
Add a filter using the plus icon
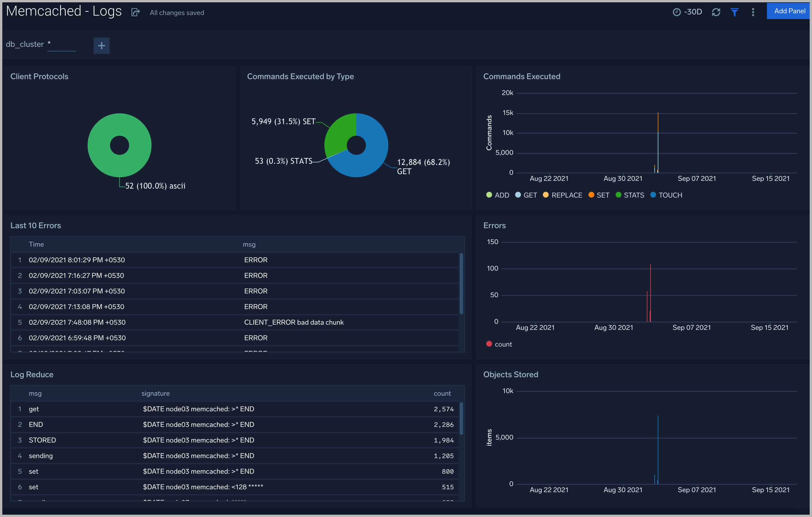pyautogui.click(x=102, y=46)
